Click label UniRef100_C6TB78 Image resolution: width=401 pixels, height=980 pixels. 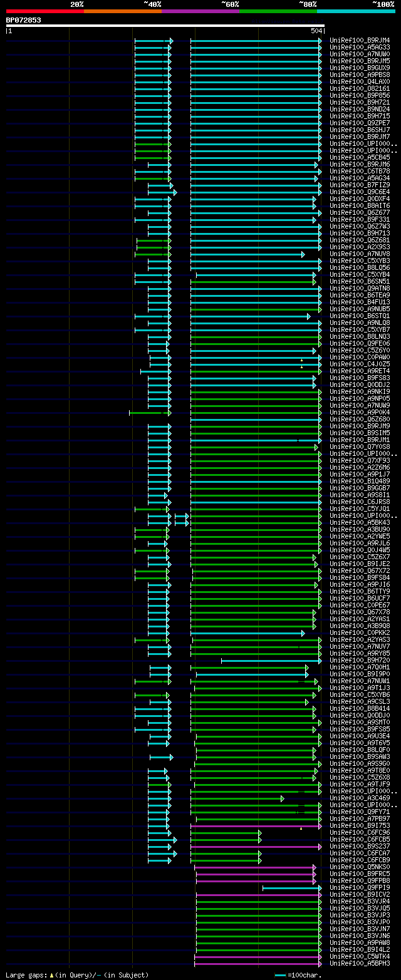click(x=360, y=171)
